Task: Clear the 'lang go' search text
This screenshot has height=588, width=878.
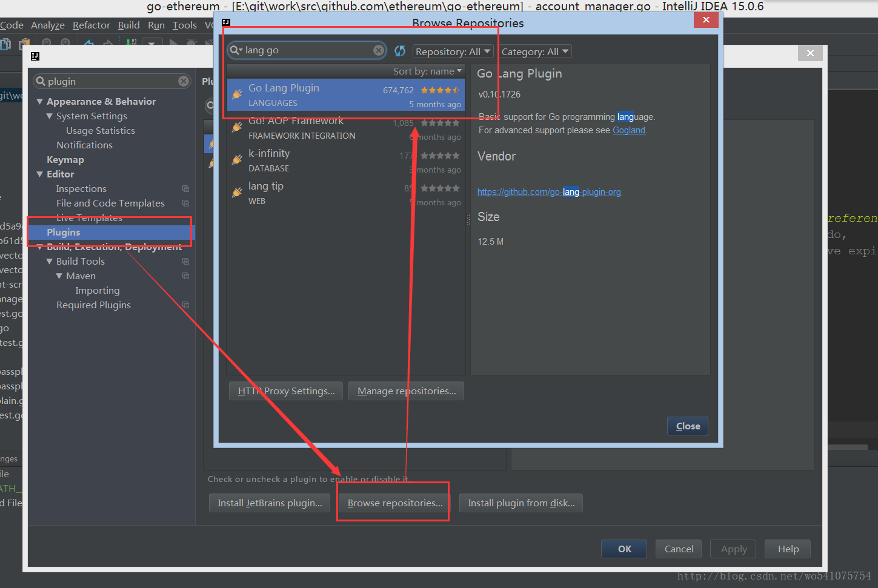Action: pyautogui.click(x=379, y=50)
